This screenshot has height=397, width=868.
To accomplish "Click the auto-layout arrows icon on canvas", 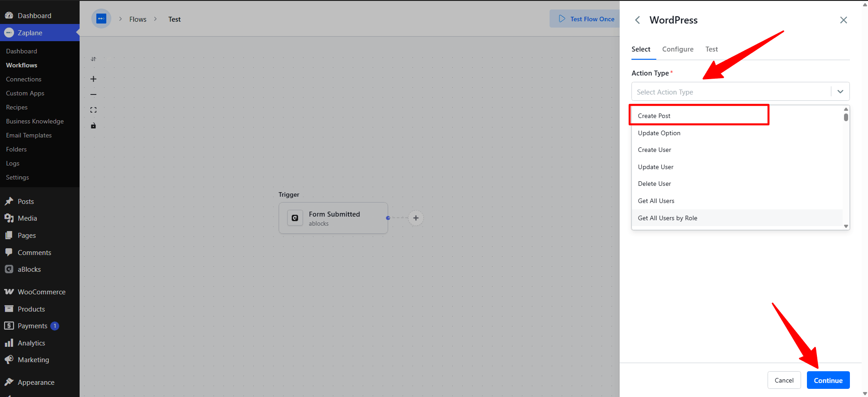I will (94, 59).
